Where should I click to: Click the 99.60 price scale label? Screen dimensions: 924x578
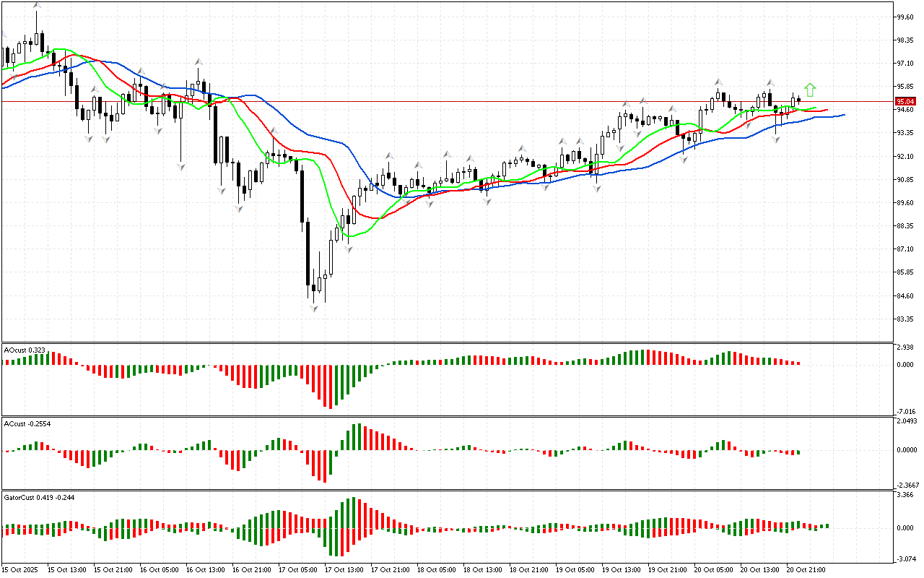coord(905,17)
